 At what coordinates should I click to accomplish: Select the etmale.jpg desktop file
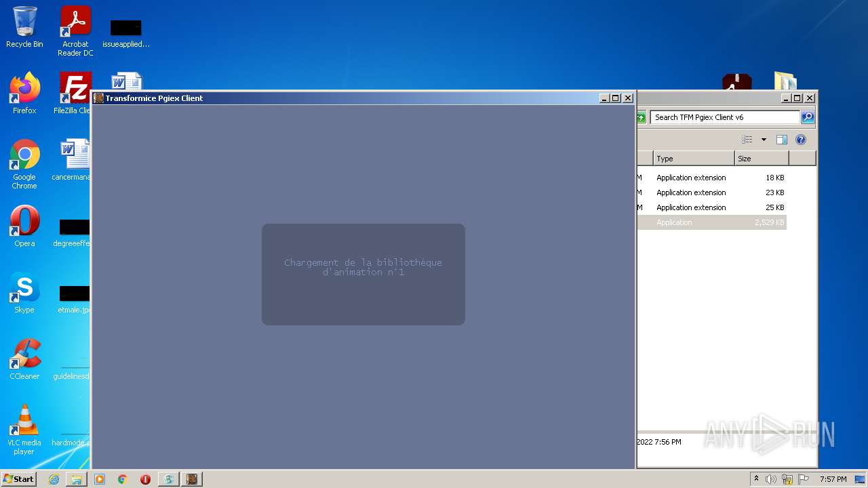(x=74, y=299)
